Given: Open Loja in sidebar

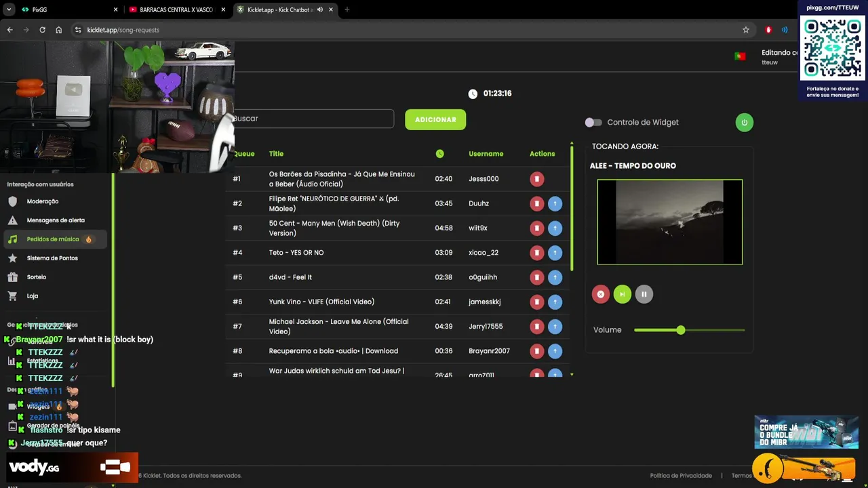Looking at the screenshot, I should (33, 296).
